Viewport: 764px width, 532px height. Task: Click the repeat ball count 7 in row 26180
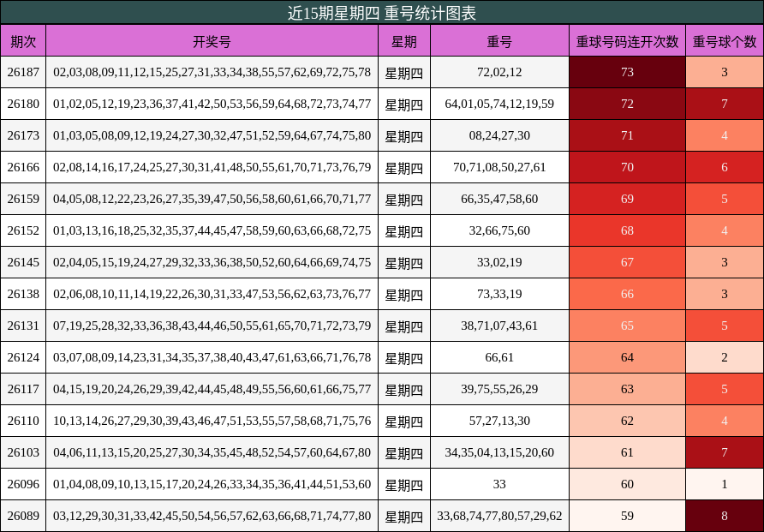725,104
